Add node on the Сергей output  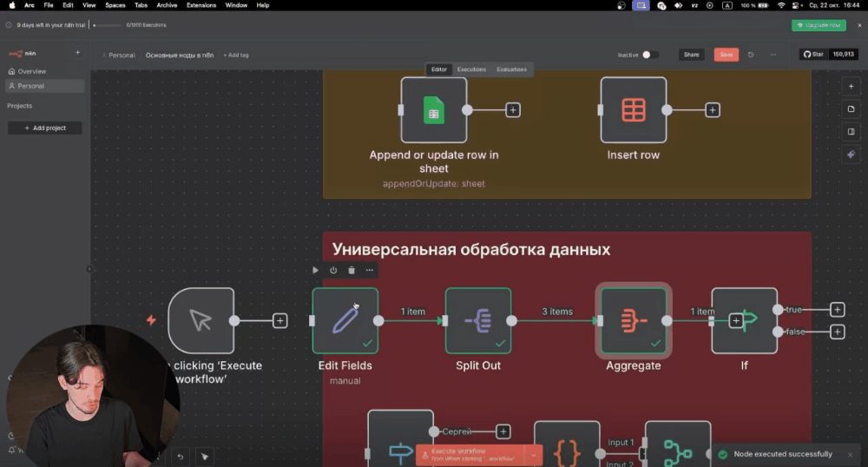503,431
